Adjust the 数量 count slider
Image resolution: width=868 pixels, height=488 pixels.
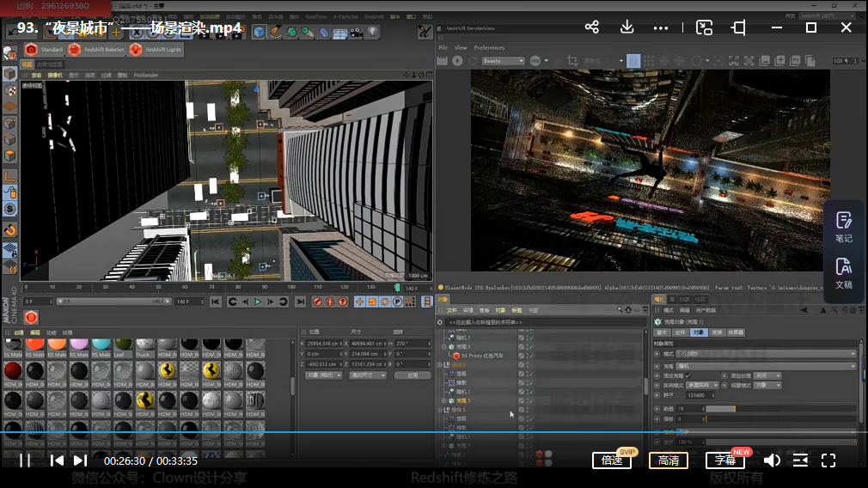coord(781,409)
